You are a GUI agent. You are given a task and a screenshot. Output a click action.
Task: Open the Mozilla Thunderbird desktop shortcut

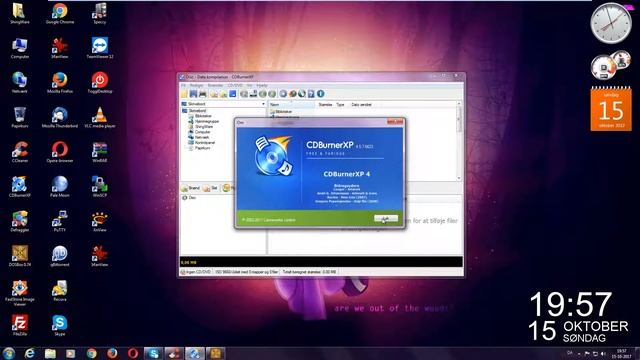click(60, 117)
